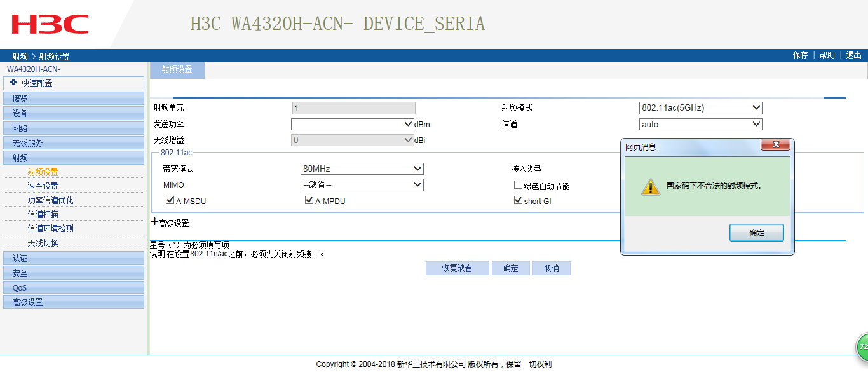Select 信道环境检测 submenu item
This screenshot has height=372, width=868.
pos(50,228)
